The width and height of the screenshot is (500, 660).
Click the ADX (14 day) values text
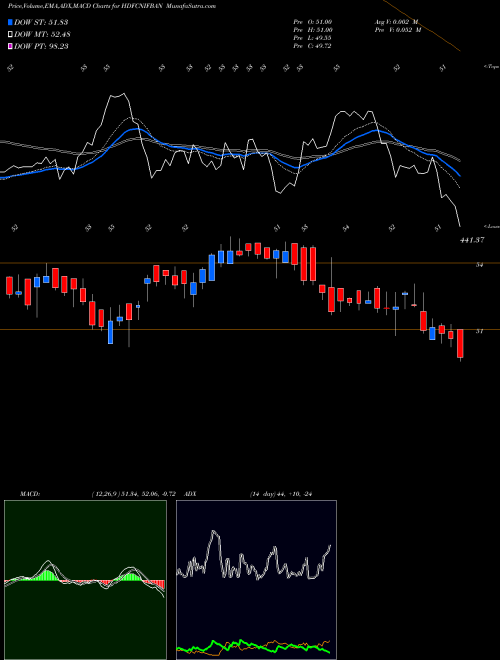(x=281, y=494)
